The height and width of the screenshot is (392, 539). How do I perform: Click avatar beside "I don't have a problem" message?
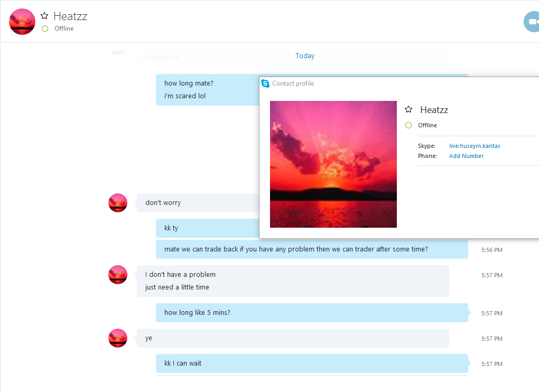coord(118,275)
